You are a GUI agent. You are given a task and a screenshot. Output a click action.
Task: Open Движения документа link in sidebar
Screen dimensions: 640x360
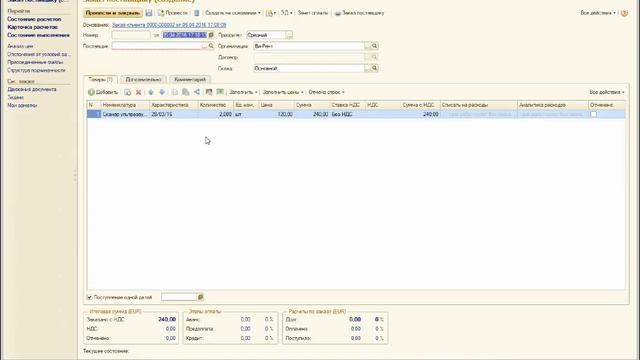click(x=32, y=89)
